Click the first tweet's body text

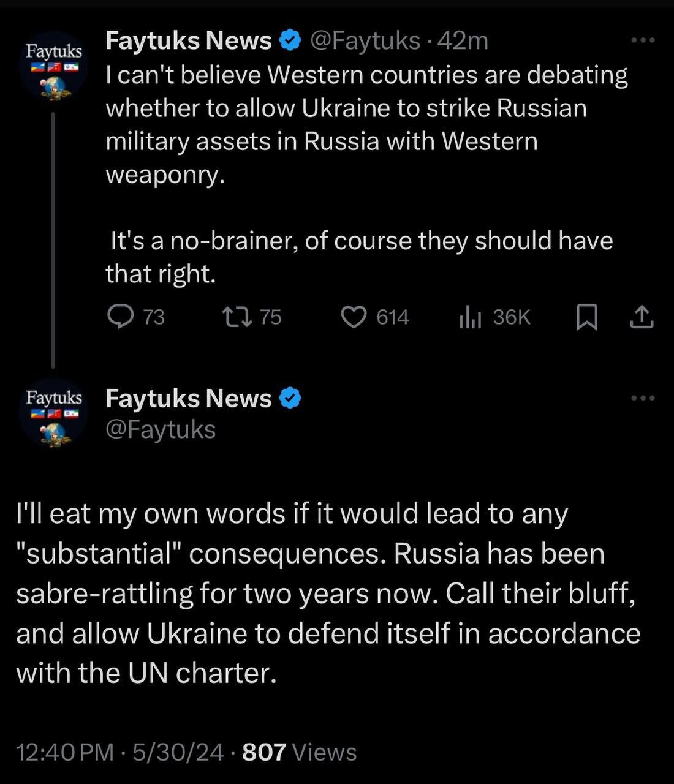coord(366,125)
